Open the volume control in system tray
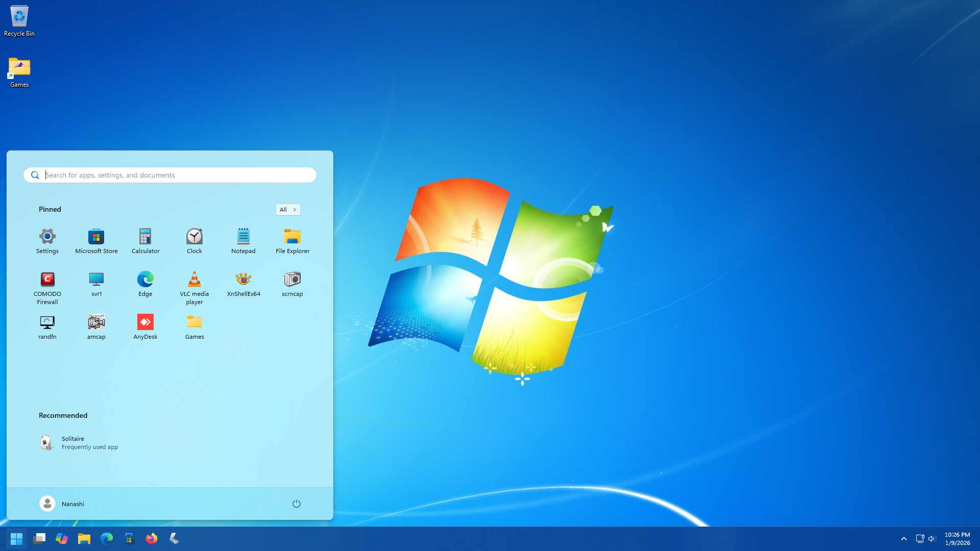 click(x=932, y=539)
